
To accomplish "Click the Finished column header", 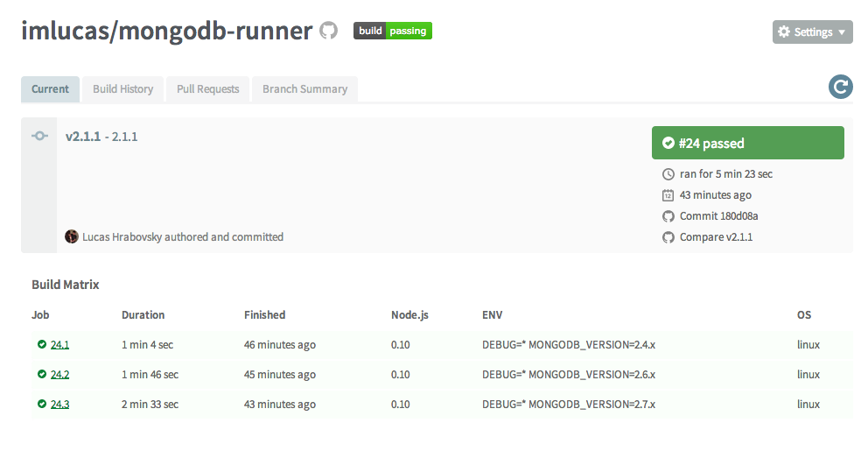I will 264,314.
